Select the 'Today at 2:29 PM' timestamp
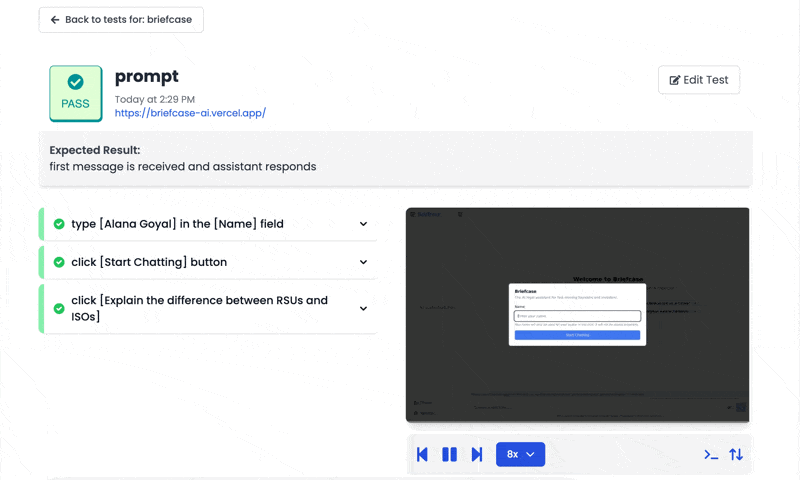Viewport: 800px width, 480px height. tap(155, 99)
